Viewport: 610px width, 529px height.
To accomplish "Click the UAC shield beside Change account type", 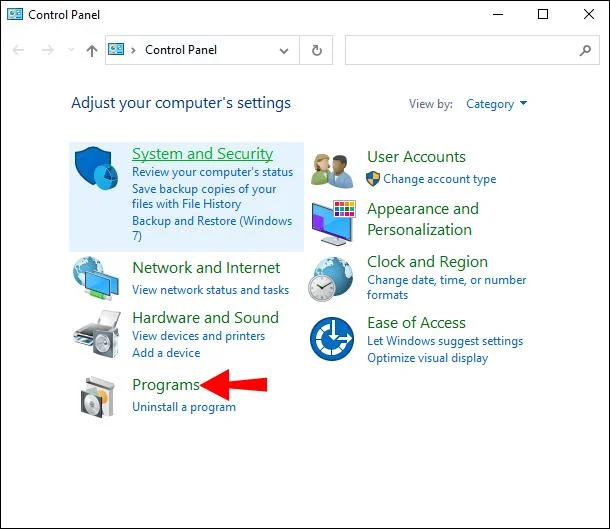I will [x=373, y=179].
